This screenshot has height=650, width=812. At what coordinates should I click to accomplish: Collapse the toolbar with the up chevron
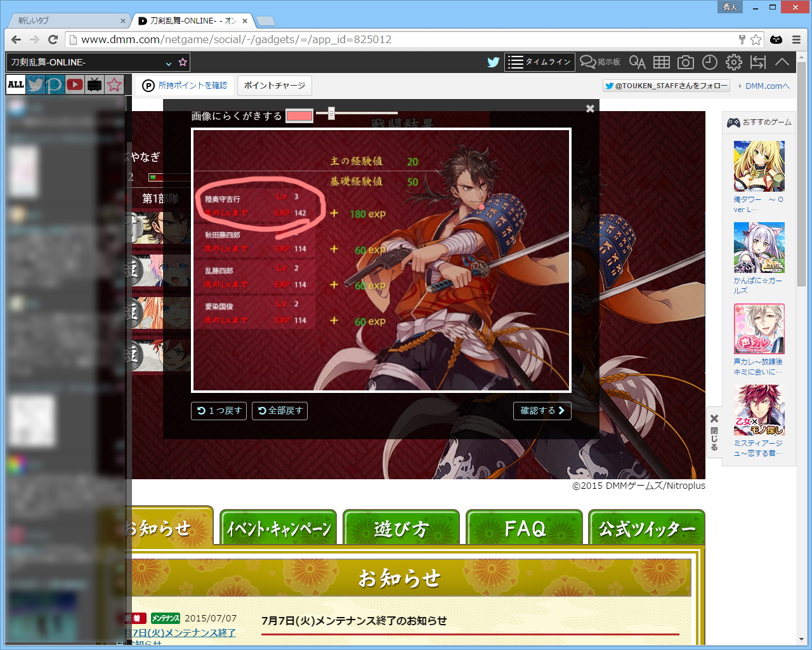click(782, 62)
